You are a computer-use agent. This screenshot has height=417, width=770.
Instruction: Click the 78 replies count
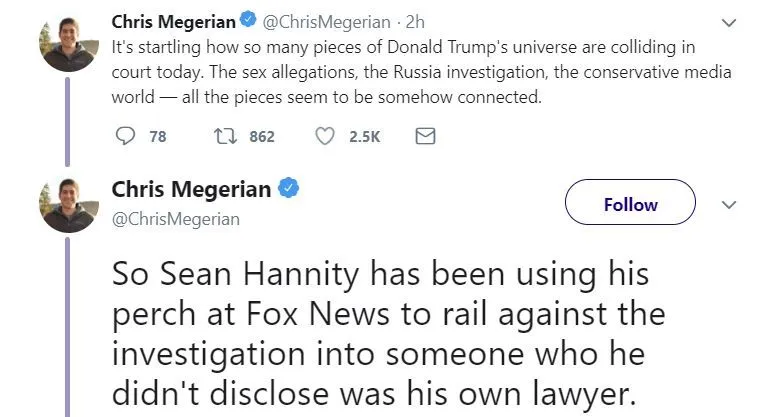[x=158, y=138]
